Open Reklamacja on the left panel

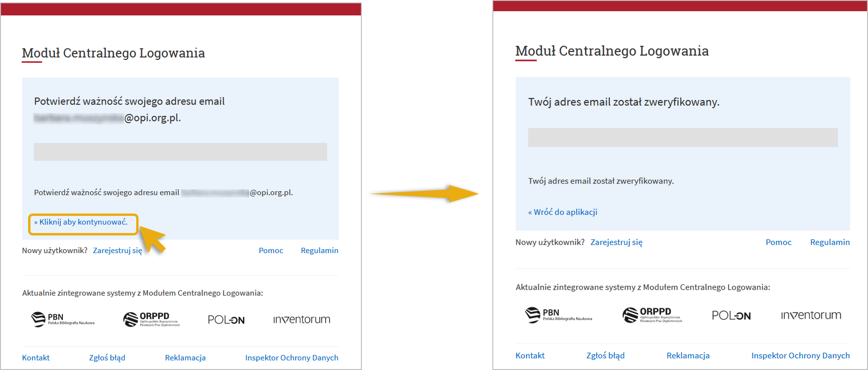tap(185, 357)
